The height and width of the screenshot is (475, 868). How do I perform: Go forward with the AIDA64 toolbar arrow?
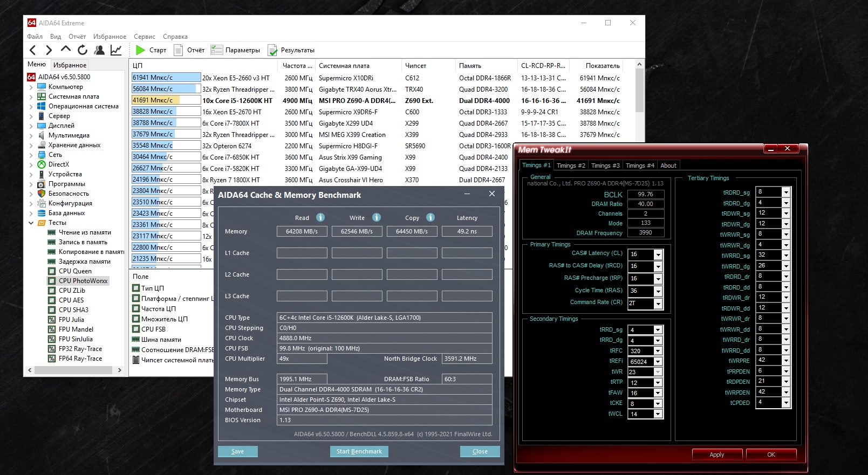(x=49, y=50)
